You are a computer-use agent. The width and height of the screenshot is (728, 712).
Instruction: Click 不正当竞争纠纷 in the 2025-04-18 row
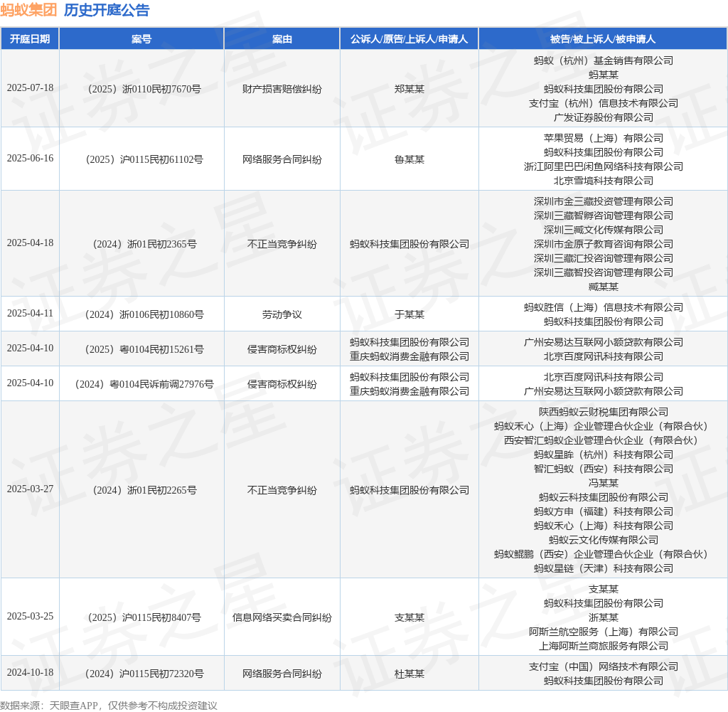282,244
